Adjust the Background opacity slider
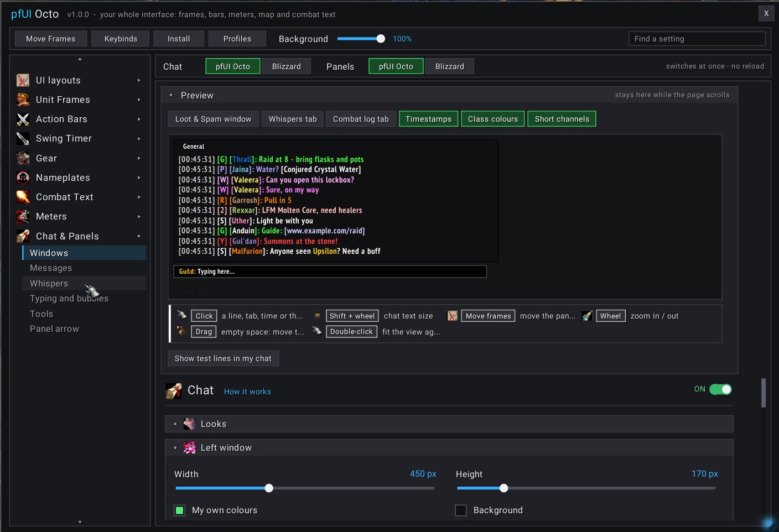The width and height of the screenshot is (779, 532). coord(361,39)
